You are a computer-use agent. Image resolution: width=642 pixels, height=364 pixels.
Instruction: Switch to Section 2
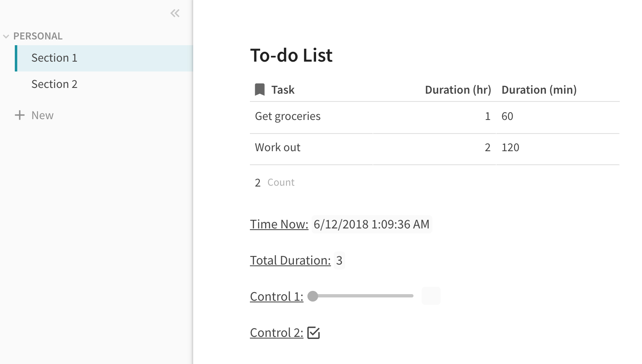(54, 84)
